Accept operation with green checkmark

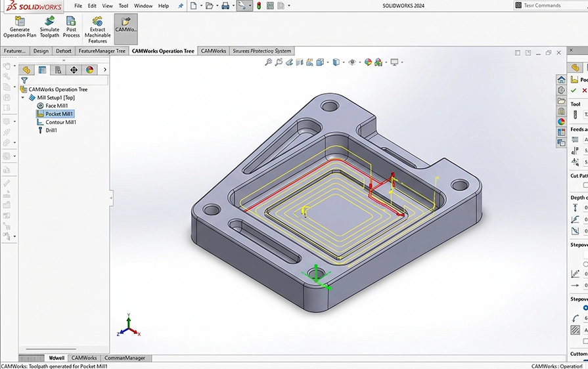point(574,91)
